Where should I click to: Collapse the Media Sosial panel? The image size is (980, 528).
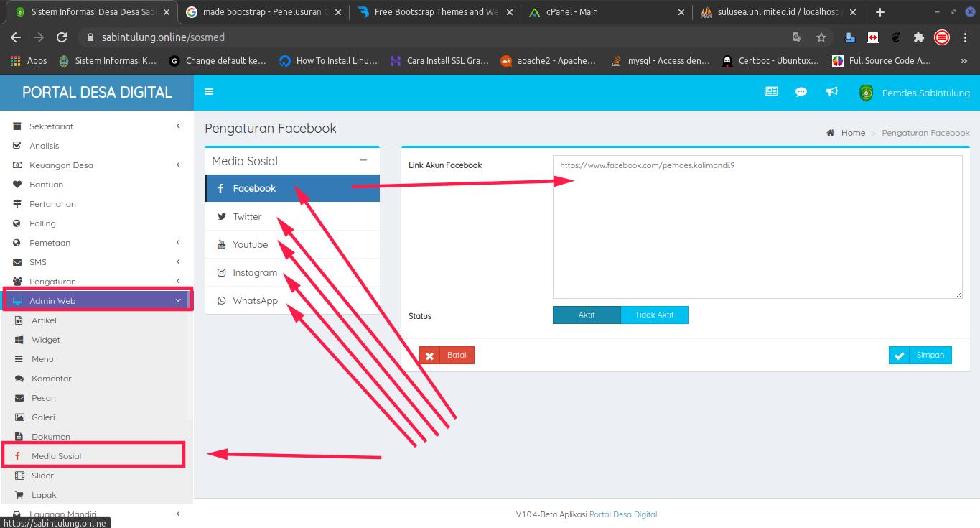pos(363,160)
